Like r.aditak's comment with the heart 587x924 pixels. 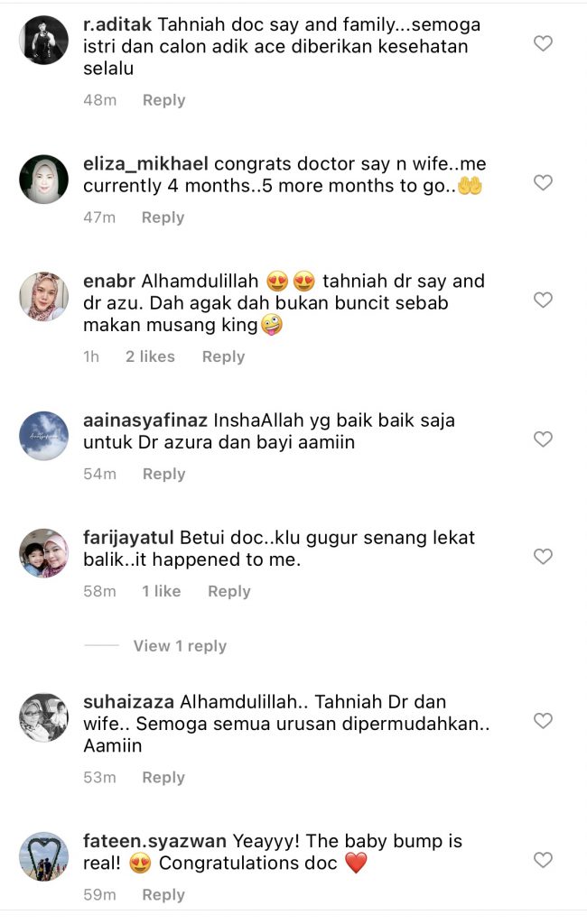click(543, 43)
